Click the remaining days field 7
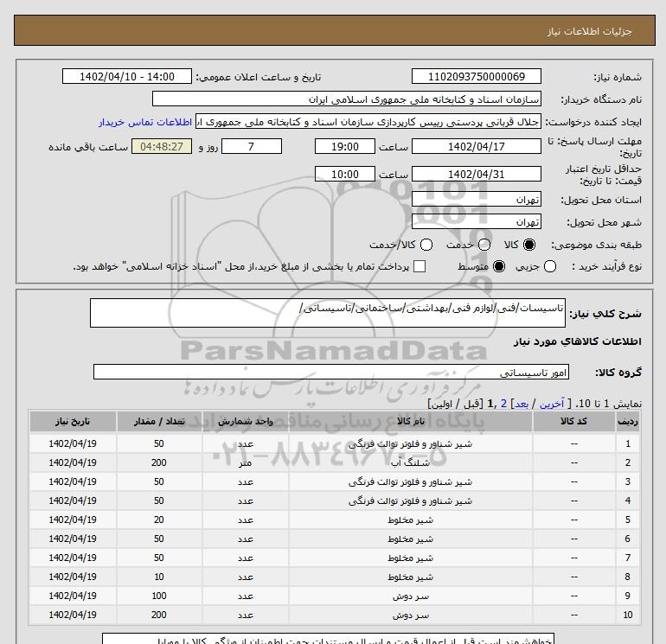Screen dimensions: 666x644 point(252,146)
